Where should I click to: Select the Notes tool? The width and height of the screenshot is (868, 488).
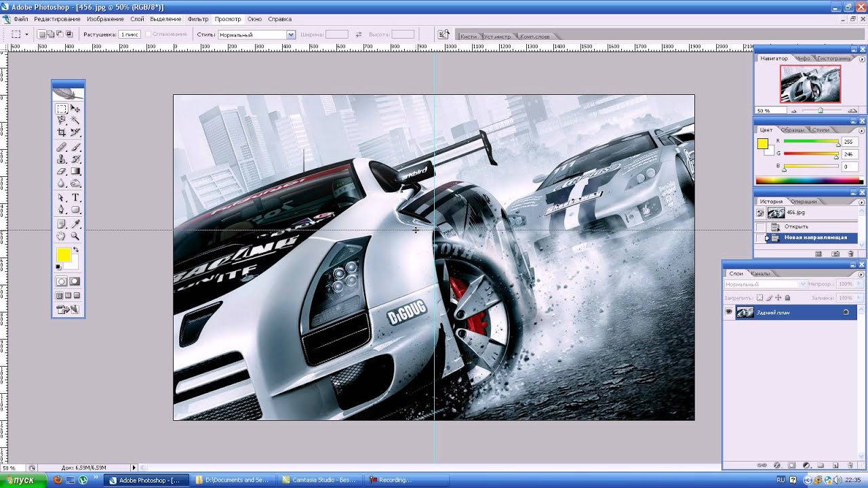tap(61, 224)
